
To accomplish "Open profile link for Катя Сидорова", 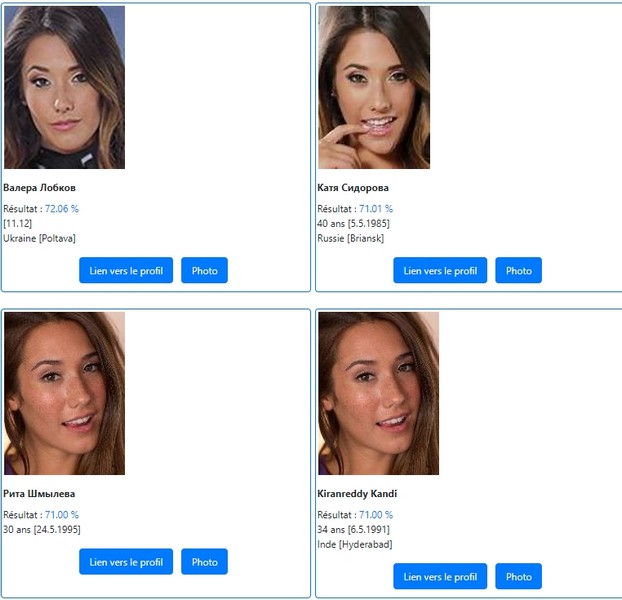I will [x=440, y=270].
